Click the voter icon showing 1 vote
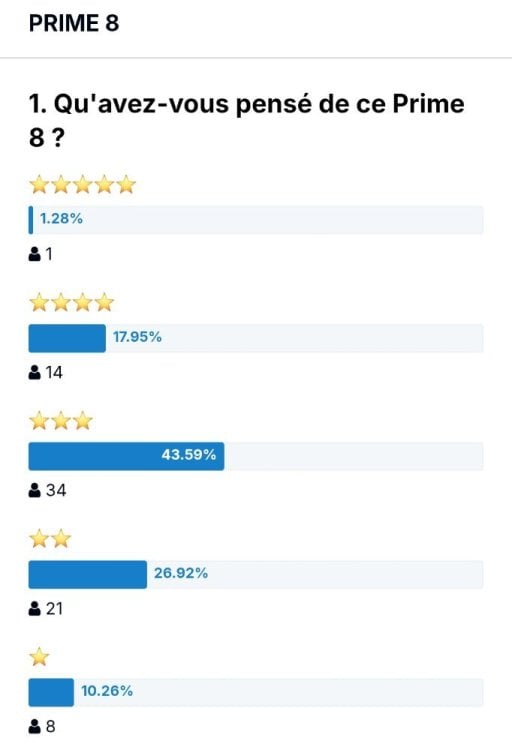Viewport: 512px width, 750px height. [34, 254]
